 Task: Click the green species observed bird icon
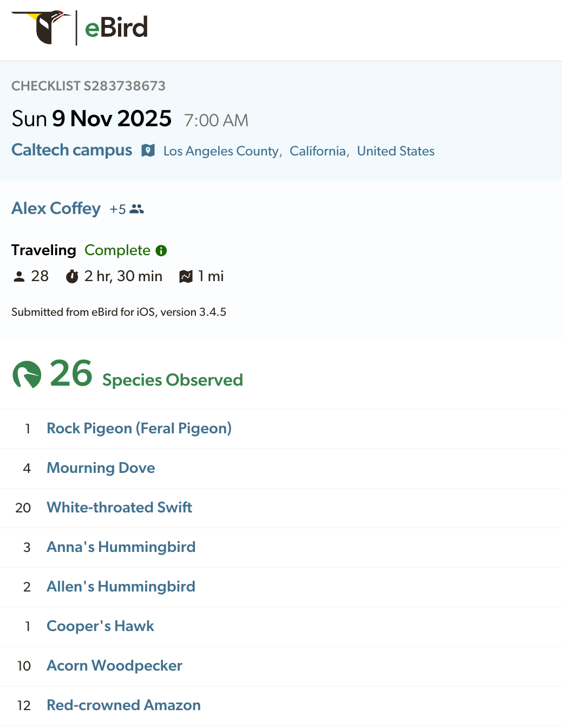click(27, 375)
